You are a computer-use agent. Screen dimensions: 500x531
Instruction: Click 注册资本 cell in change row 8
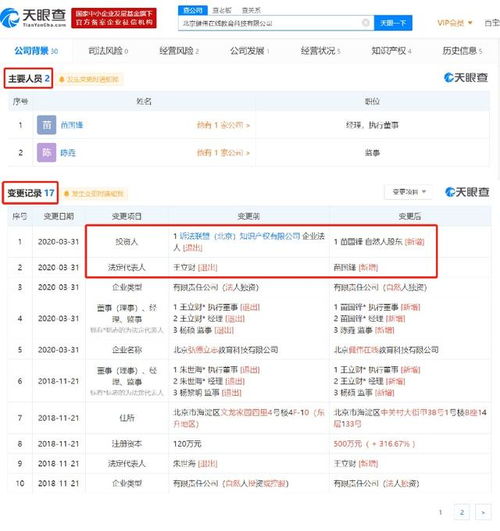pos(127,444)
